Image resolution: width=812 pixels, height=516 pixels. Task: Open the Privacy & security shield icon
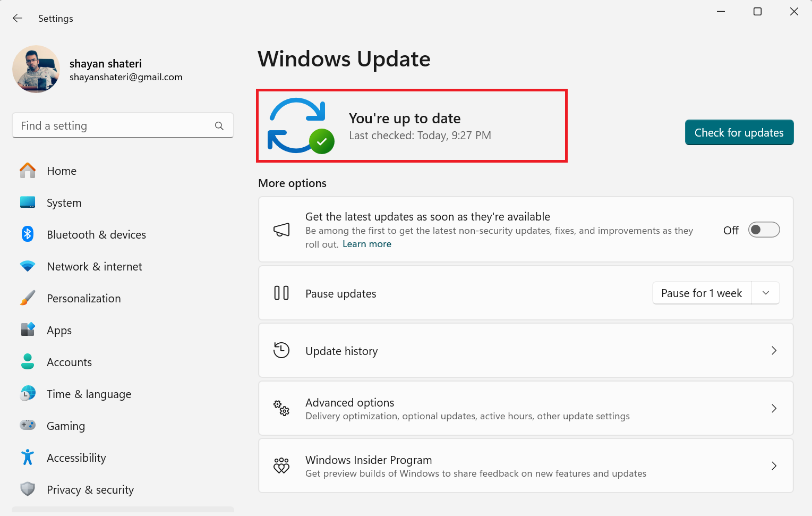[x=28, y=489]
